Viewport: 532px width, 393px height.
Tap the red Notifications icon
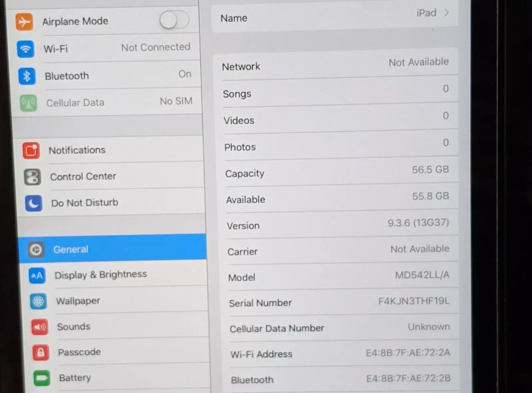tap(31, 151)
